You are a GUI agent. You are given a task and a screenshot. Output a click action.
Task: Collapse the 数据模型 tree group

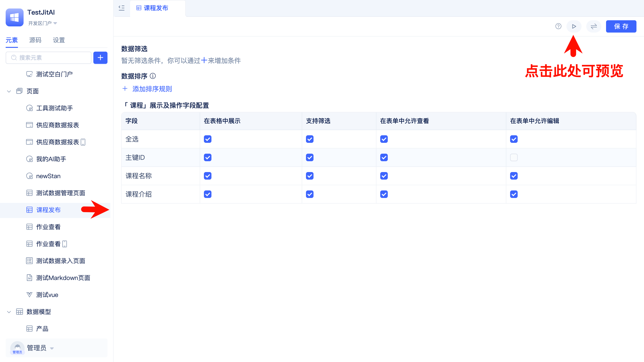(x=9, y=312)
